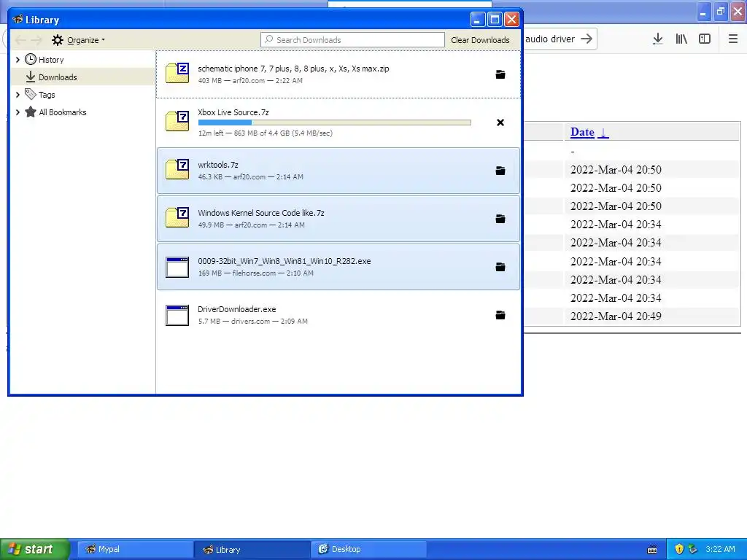The image size is (747, 560).
Task: Open containing folder for 0009-32bit R282.exe
Action: click(x=500, y=267)
